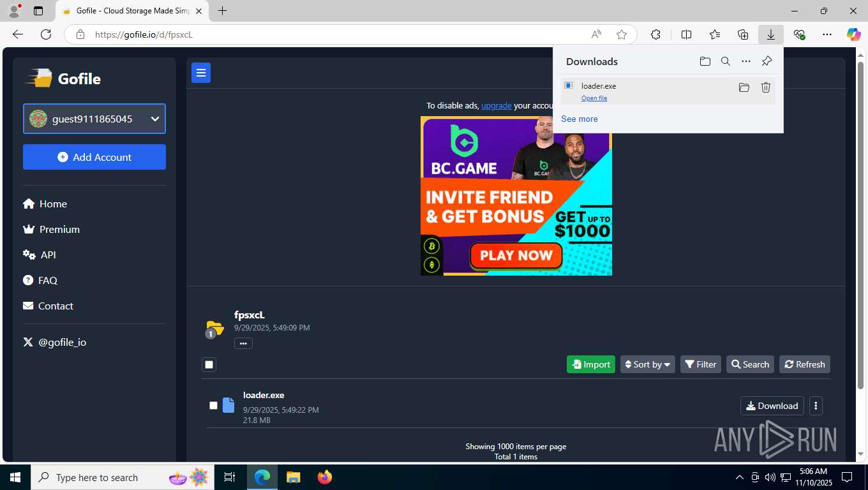Screen dimensions: 868x490
Task: Tick the select-all checkbox
Action: pos(209,364)
